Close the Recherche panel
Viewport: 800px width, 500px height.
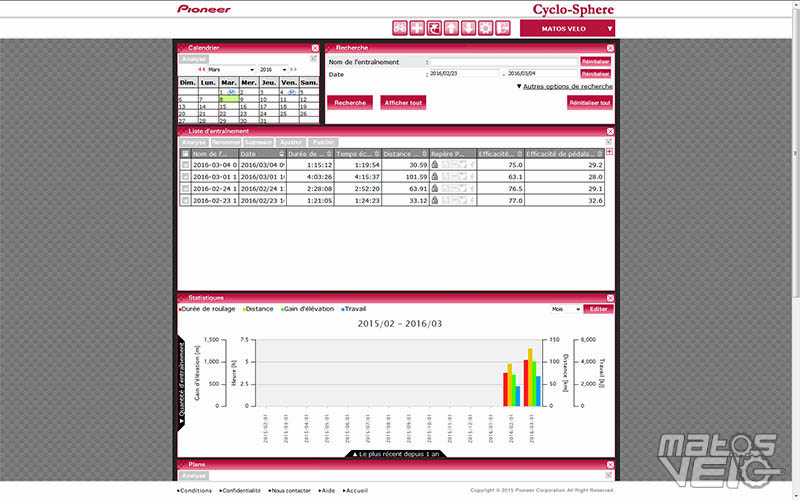pos(610,48)
